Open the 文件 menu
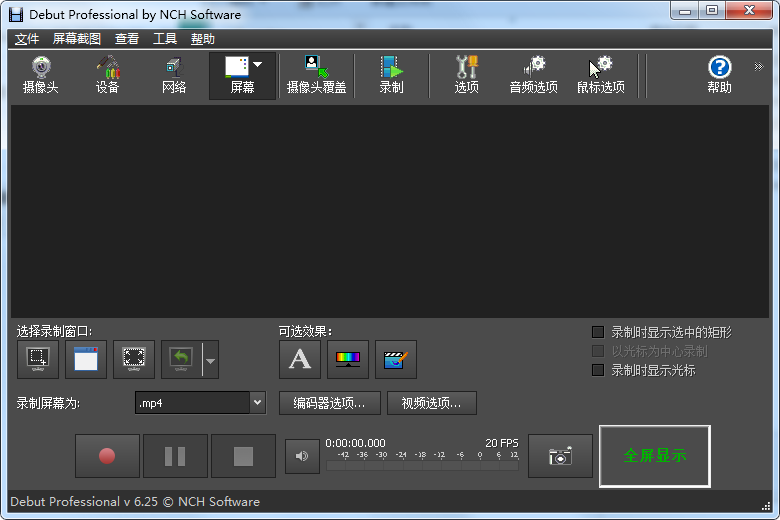This screenshot has width=780, height=520. tap(27, 39)
